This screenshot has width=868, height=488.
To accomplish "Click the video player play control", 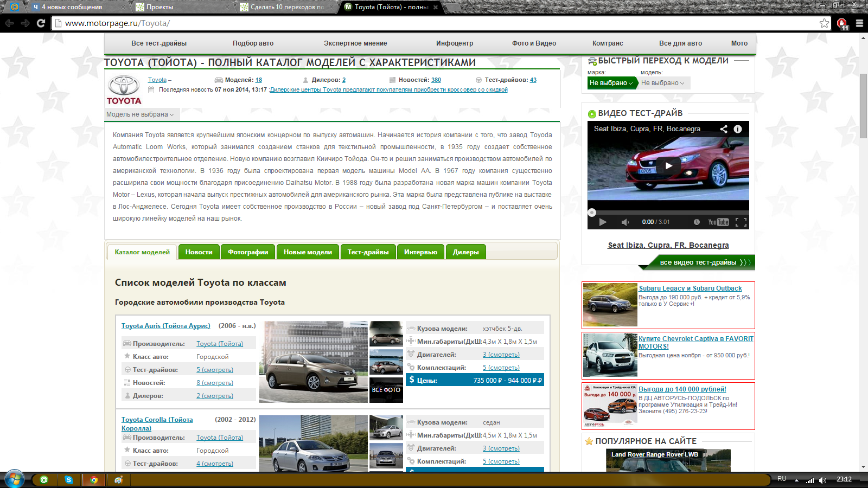I will 603,222.
